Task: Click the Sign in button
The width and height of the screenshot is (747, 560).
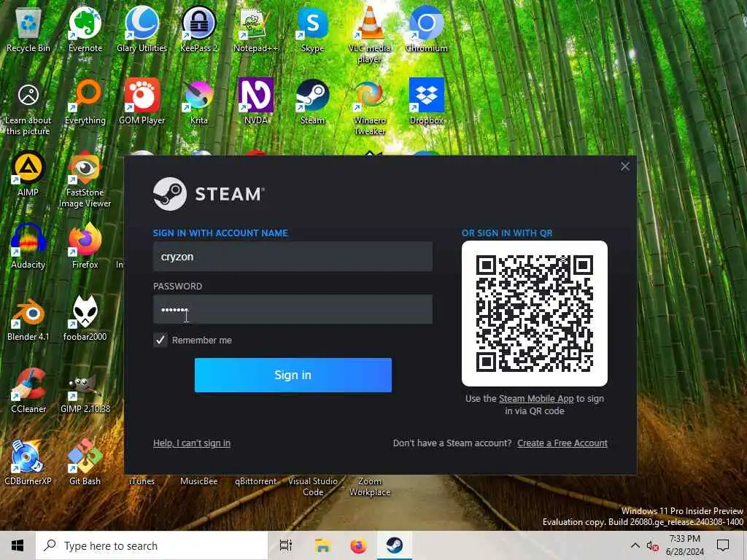Action: tap(293, 376)
